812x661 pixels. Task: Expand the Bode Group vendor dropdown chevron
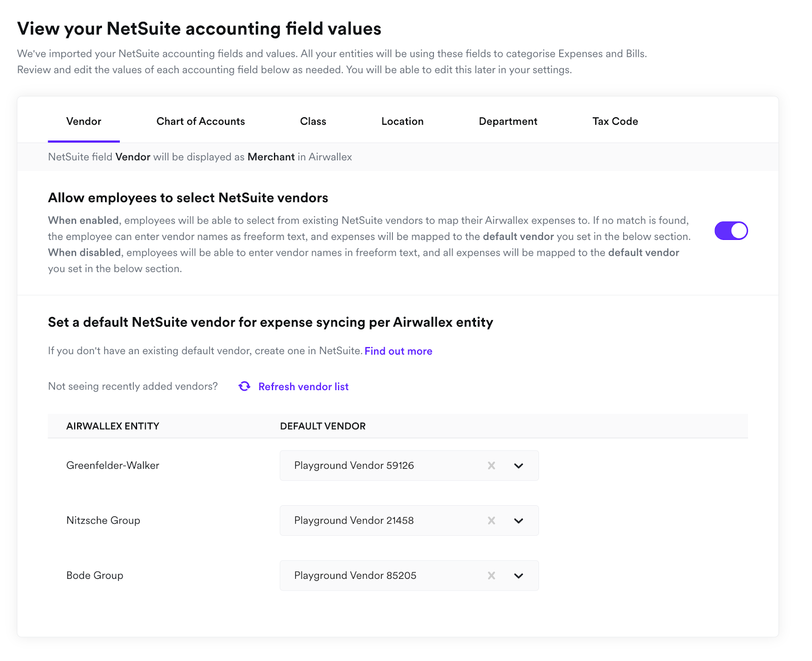[x=518, y=576]
